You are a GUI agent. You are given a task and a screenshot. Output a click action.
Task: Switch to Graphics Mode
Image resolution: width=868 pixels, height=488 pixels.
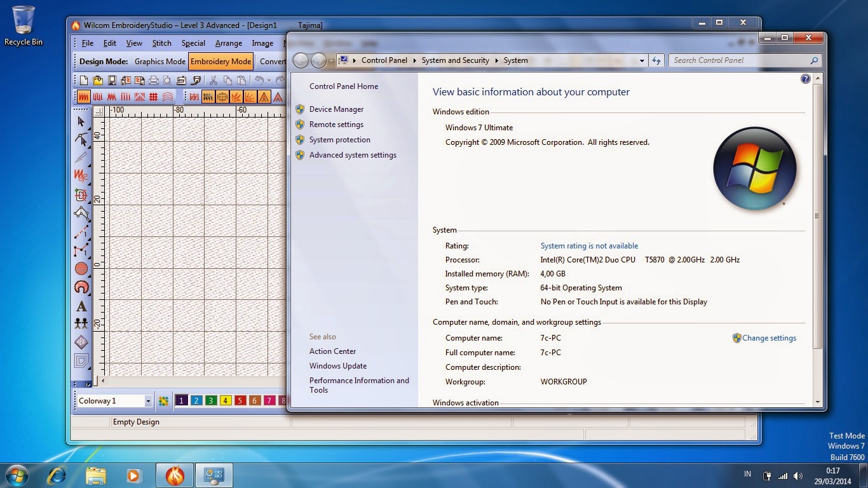click(x=160, y=62)
